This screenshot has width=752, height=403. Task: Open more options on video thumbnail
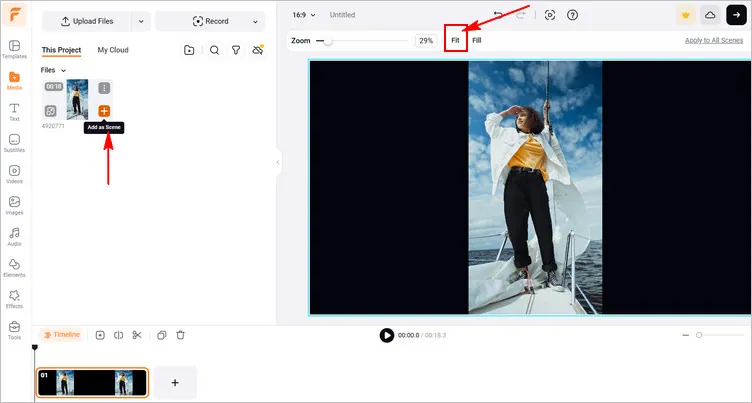[x=104, y=88]
